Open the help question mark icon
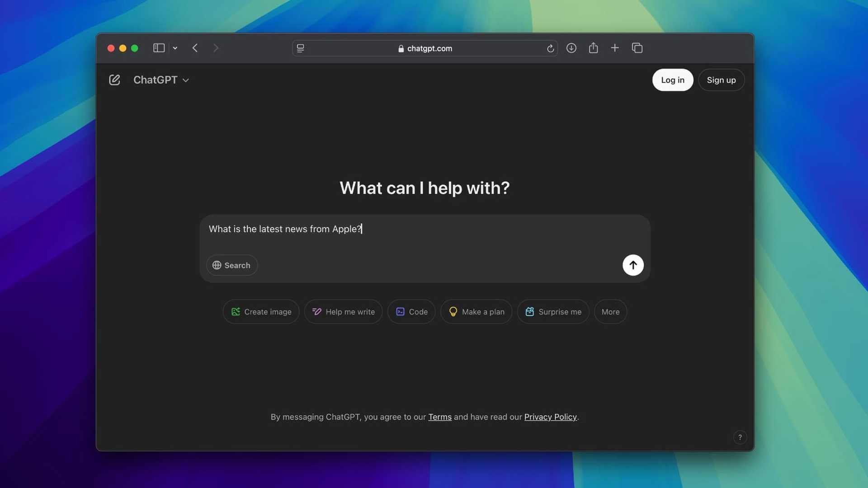The image size is (868, 488). tap(740, 437)
